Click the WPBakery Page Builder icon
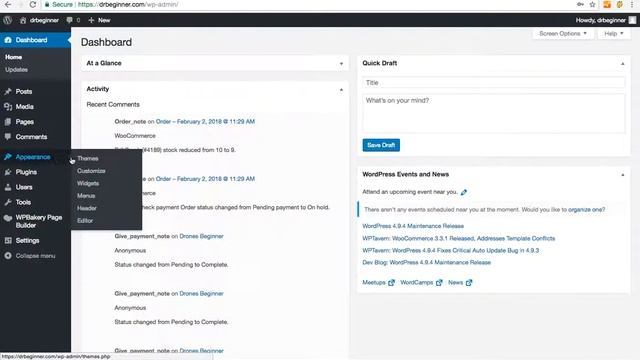This screenshot has height=360, width=640. pyautogui.click(x=8, y=218)
